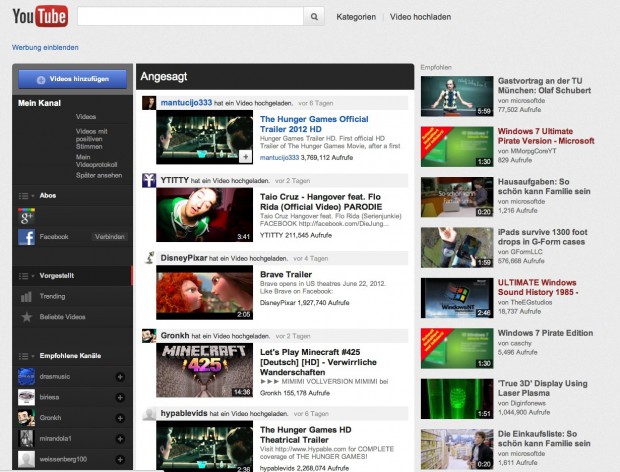The height and width of the screenshot is (472, 620).
Task: Click in the YouTube search field
Action: click(x=190, y=17)
